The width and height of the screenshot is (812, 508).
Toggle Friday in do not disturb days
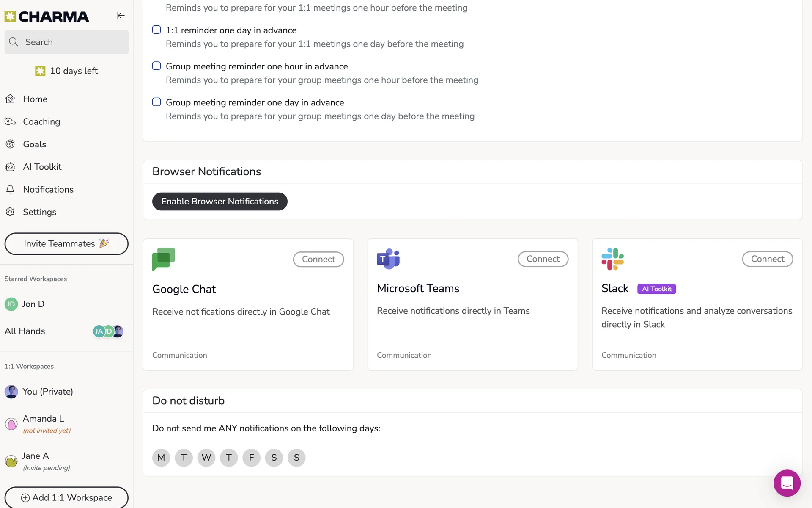251,458
